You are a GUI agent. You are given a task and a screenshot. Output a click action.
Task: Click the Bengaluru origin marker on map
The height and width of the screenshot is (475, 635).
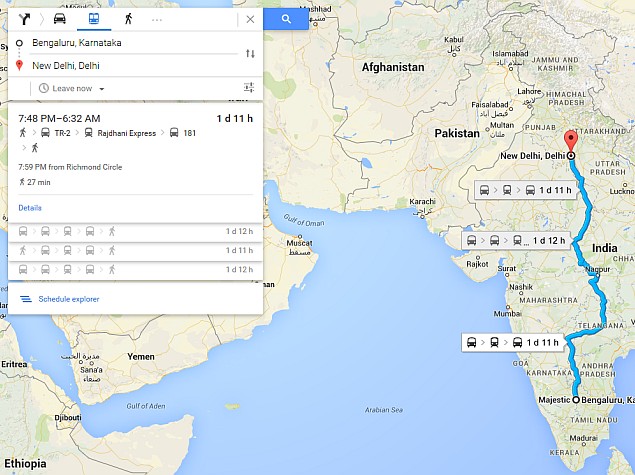click(574, 399)
